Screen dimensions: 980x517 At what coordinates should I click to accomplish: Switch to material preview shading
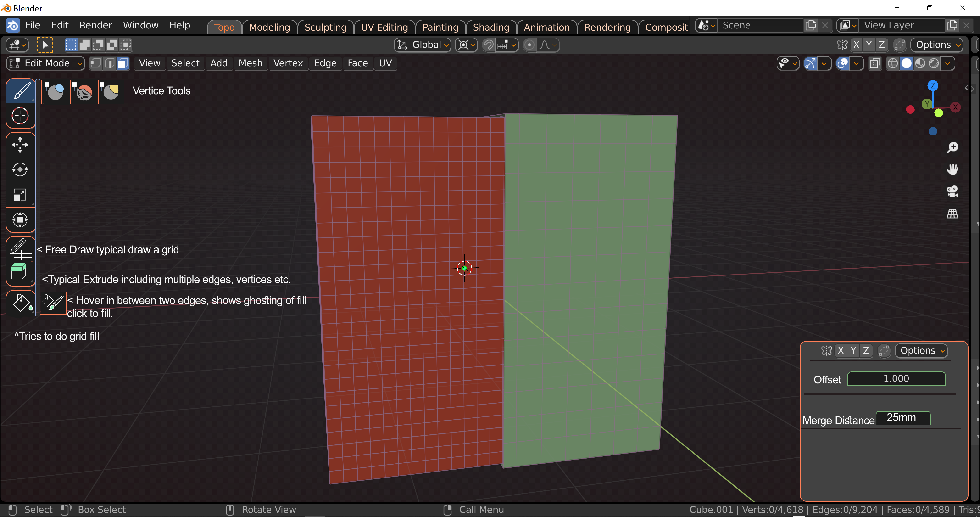click(920, 64)
